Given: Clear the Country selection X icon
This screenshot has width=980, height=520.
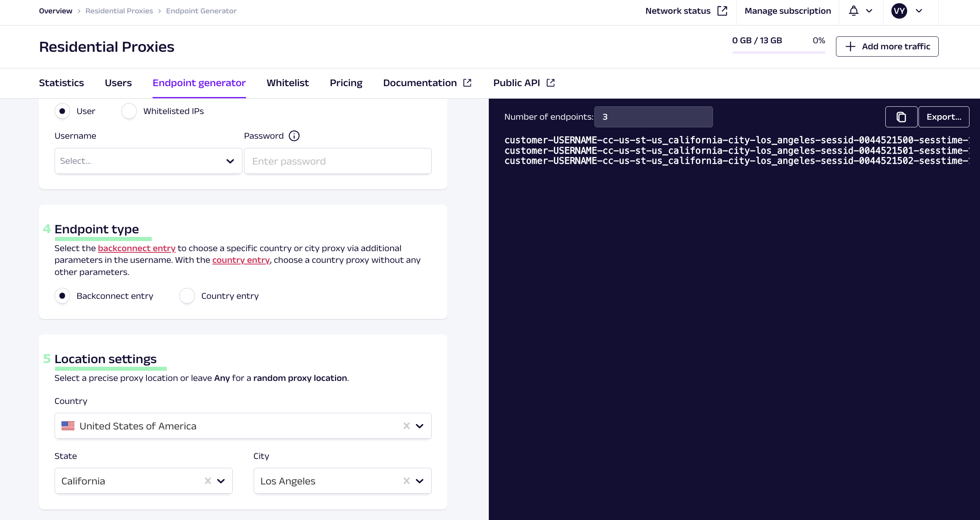Looking at the screenshot, I should click(406, 426).
